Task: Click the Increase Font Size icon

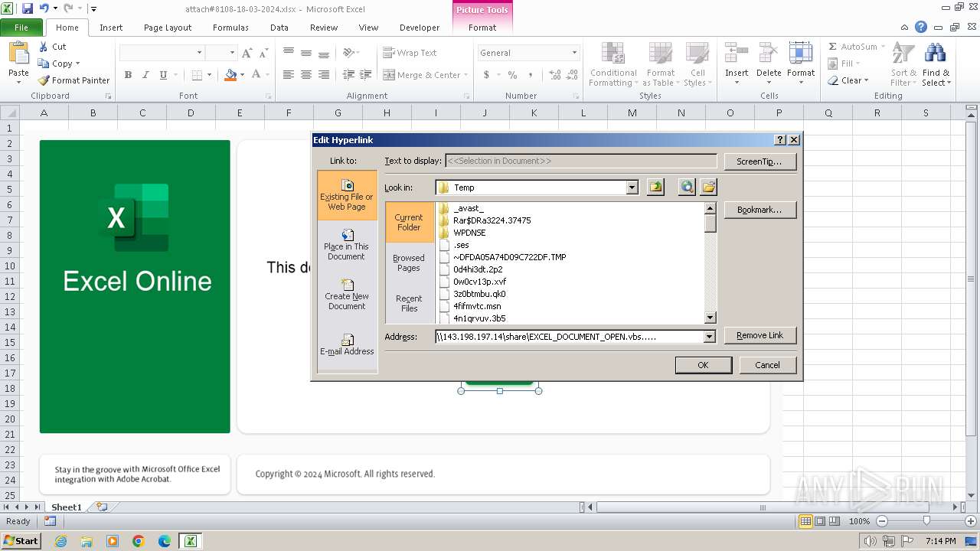Action: click(x=247, y=53)
